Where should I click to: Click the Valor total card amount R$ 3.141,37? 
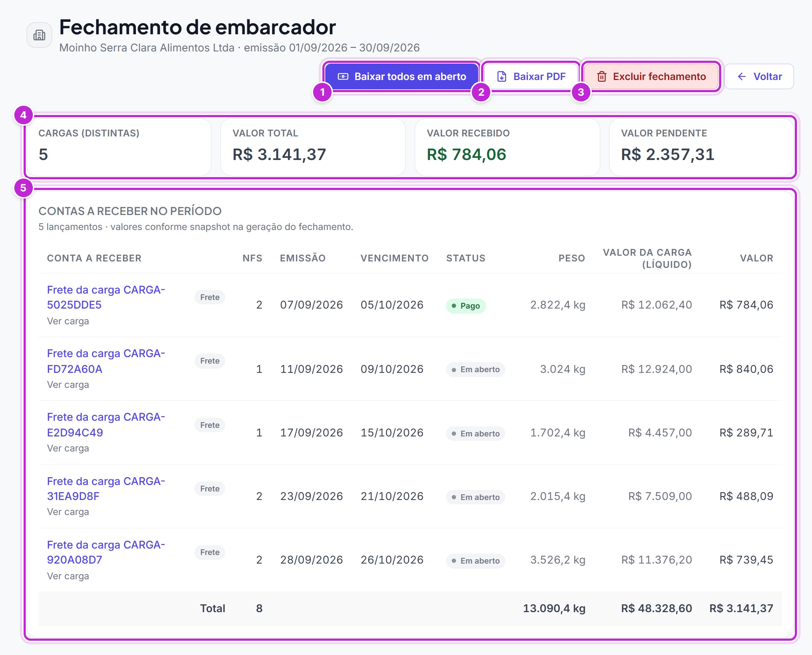click(x=279, y=154)
